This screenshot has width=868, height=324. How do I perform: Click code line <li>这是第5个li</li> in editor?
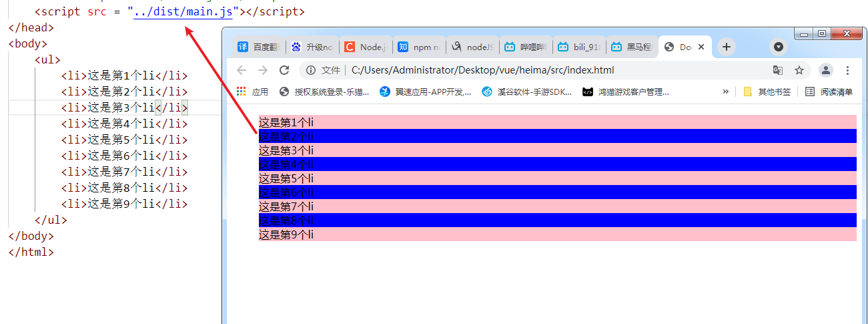[x=124, y=140]
